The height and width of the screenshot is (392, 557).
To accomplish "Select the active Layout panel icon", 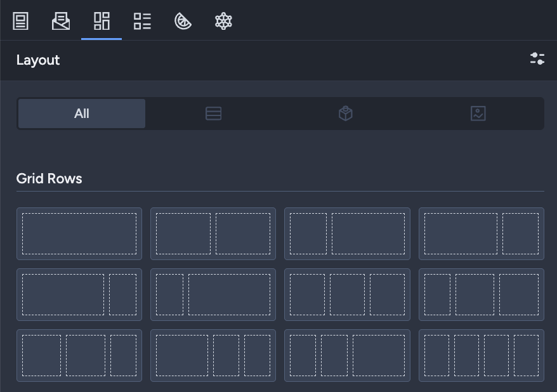I will tap(102, 20).
